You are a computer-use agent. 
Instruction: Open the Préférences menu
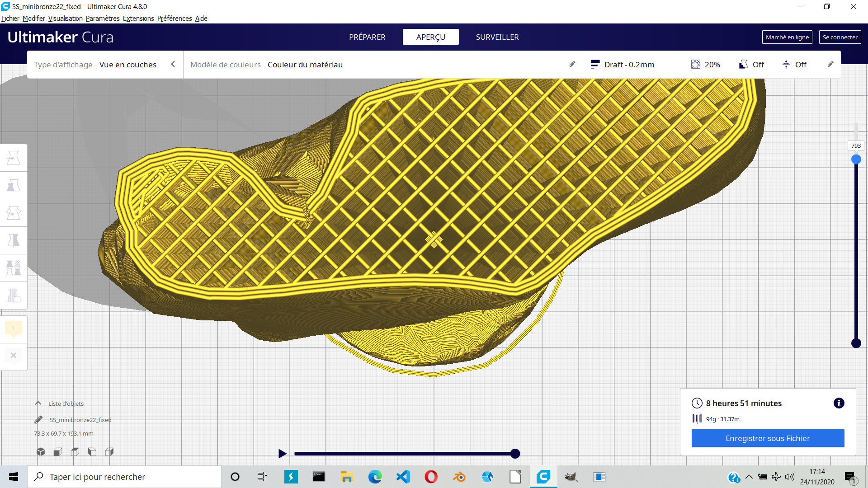point(175,19)
